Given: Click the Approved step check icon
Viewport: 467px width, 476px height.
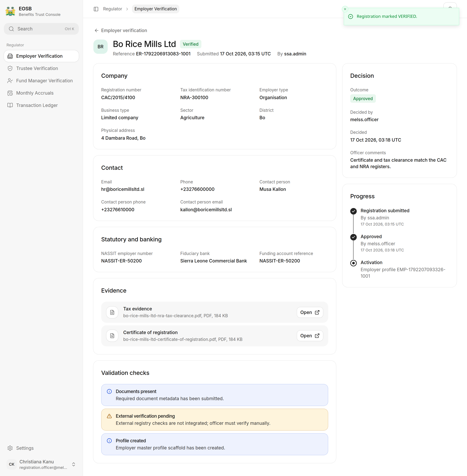Looking at the screenshot, I should (x=353, y=237).
